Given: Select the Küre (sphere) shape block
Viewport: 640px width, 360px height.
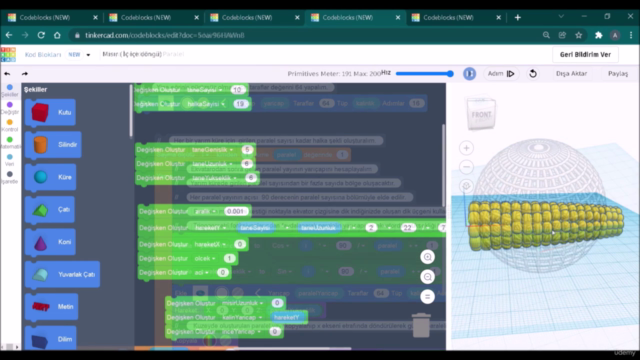Looking at the screenshot, I should pos(51,177).
